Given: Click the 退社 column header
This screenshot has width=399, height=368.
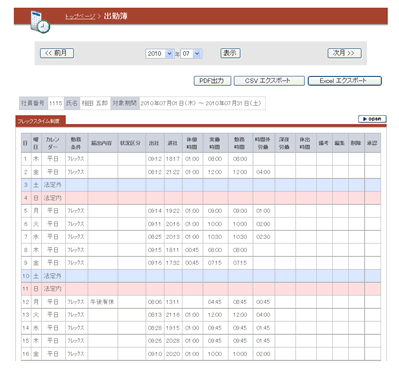Looking at the screenshot, I should [x=173, y=143].
